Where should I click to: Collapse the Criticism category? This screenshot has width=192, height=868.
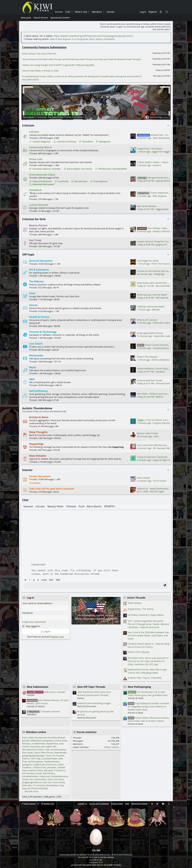pos(168,126)
